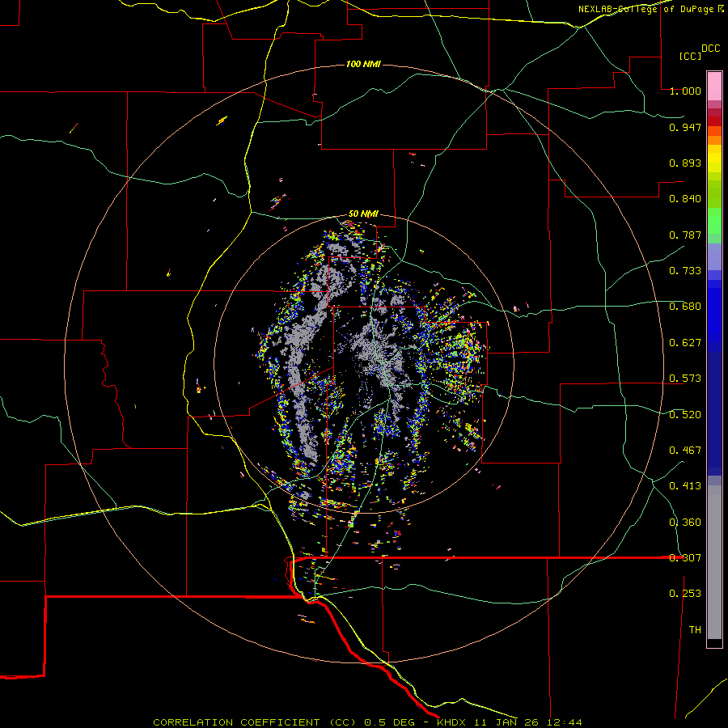Pick the pink segment atop the color bar

point(714,86)
